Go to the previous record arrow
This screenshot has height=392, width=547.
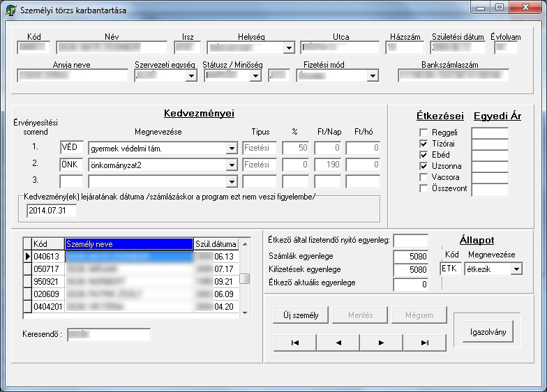pyautogui.click(x=338, y=342)
